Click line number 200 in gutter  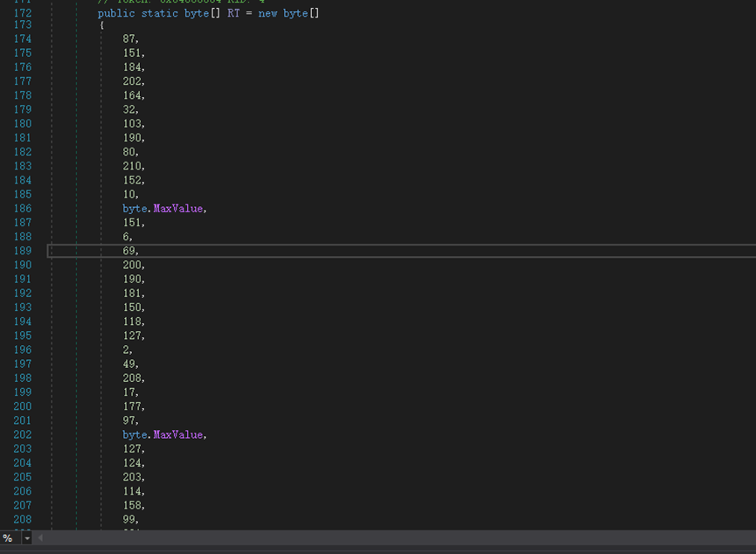pyautogui.click(x=23, y=406)
